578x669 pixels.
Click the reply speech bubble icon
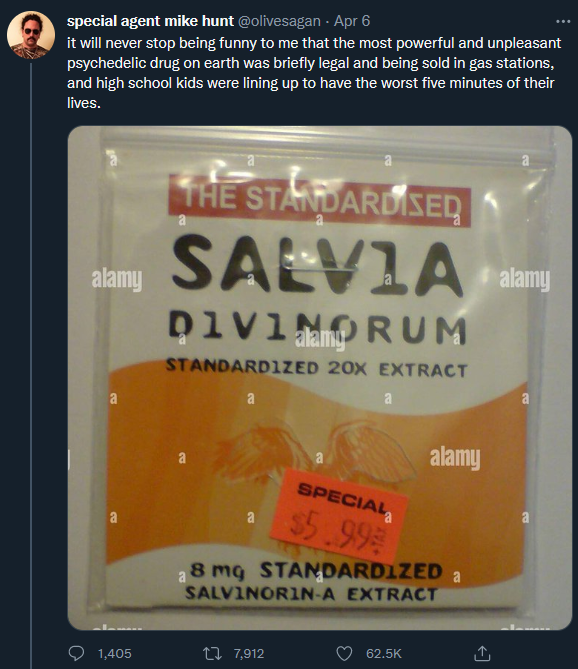[x=76, y=653]
